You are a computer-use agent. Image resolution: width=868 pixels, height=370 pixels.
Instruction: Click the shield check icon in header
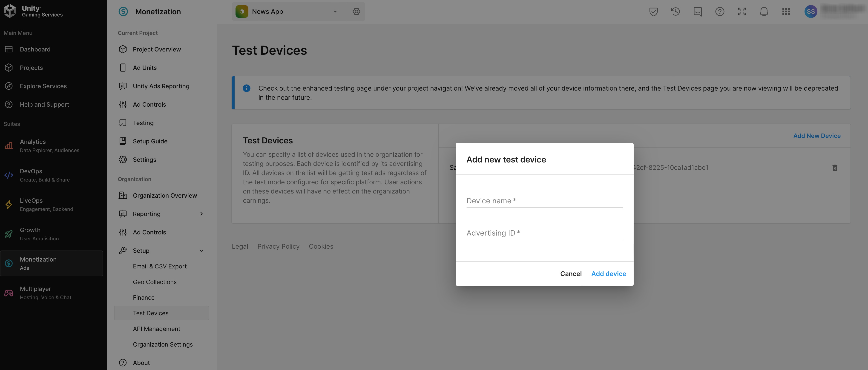coord(653,12)
